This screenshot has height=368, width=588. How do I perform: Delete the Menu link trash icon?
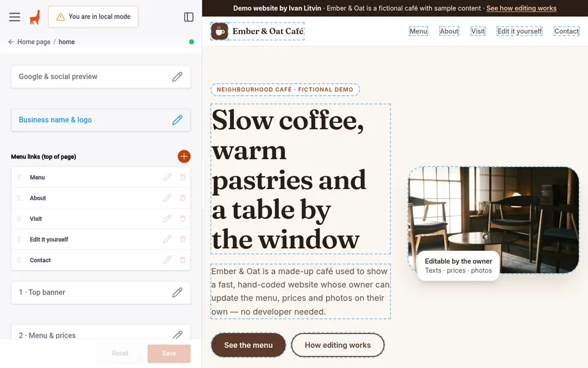[x=183, y=177]
